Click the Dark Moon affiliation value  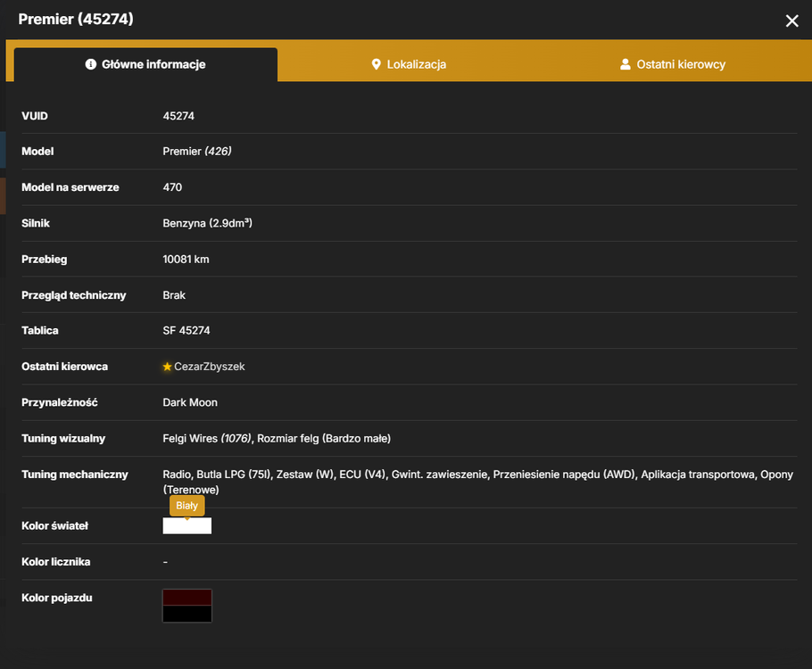[190, 402]
